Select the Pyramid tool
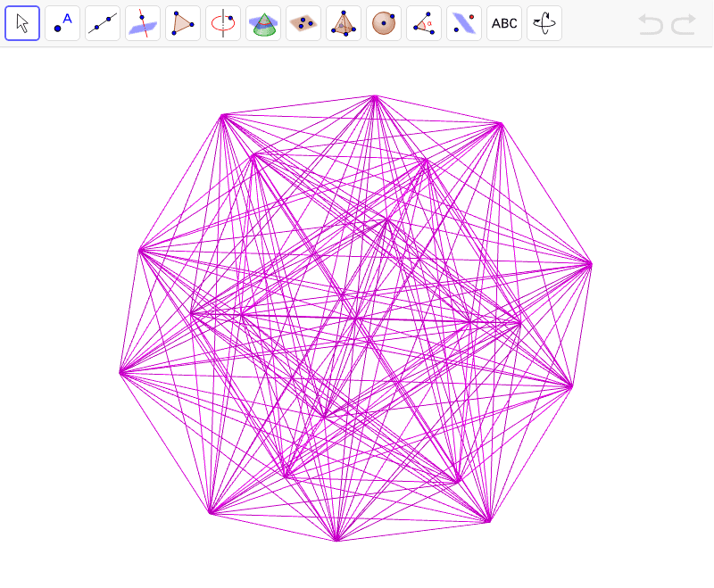Viewport: 714px width, 588px height. [344, 23]
